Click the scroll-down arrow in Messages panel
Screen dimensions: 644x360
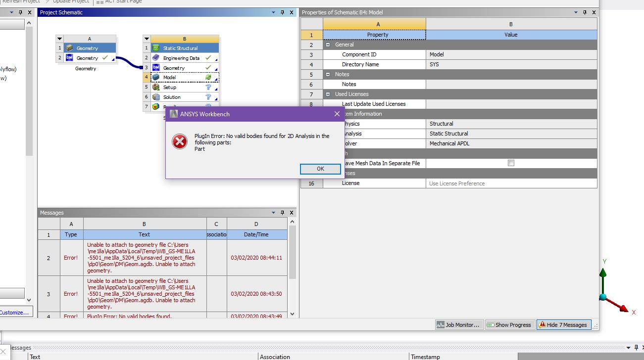pyautogui.click(x=292, y=314)
